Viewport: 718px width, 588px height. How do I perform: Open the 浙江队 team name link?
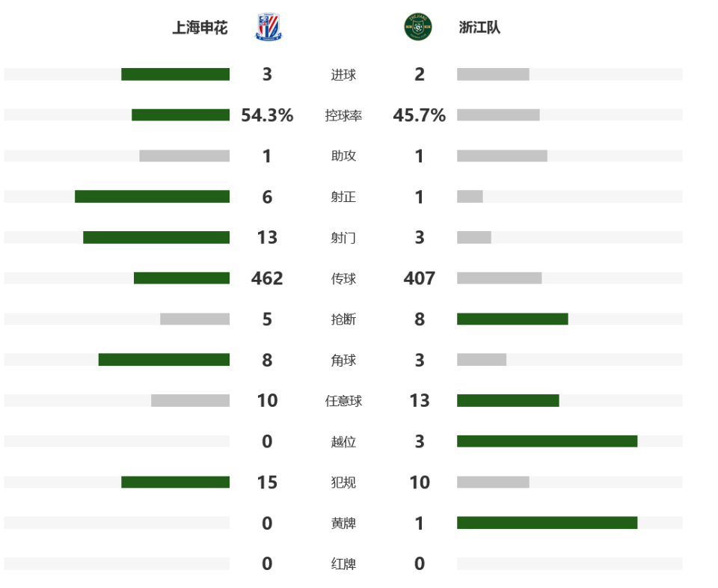coord(479,28)
